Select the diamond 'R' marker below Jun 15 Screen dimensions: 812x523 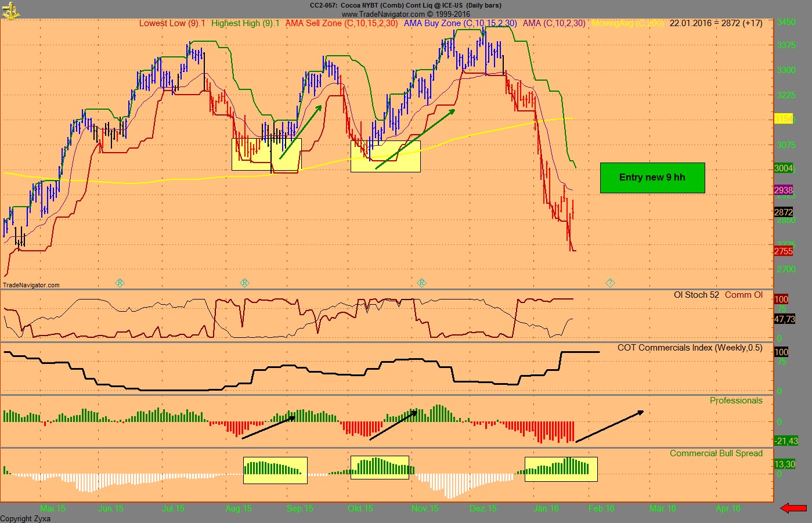pos(120,283)
